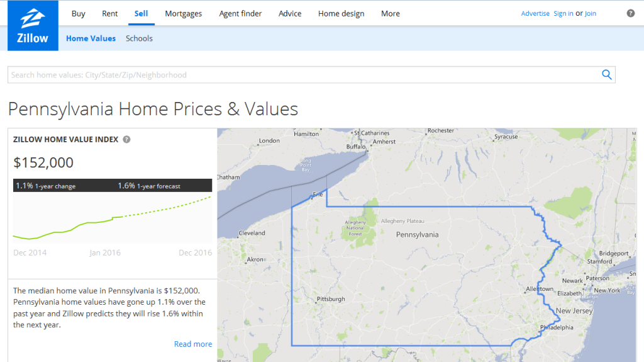Open the Buy menu
644x362 pixels.
78,14
